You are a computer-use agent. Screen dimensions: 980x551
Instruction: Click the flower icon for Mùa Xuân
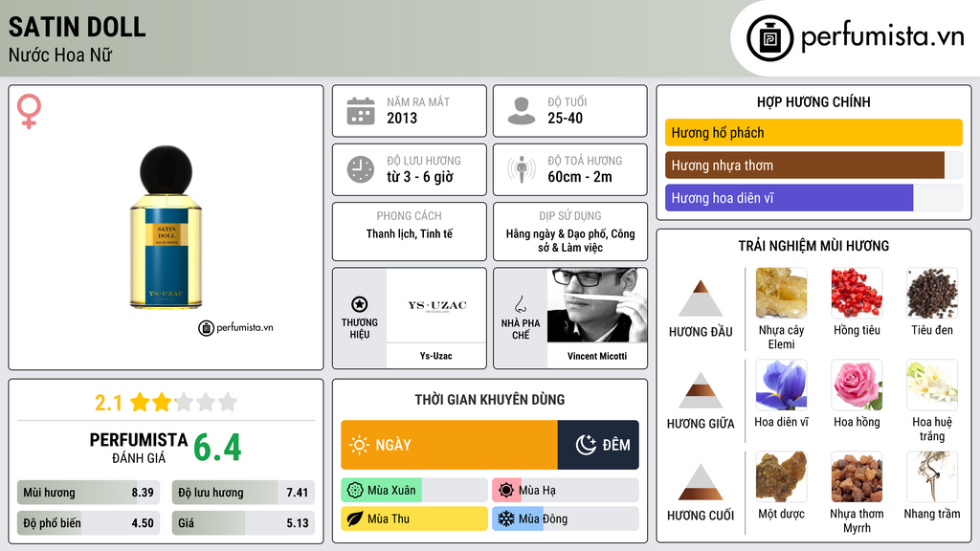click(x=354, y=491)
